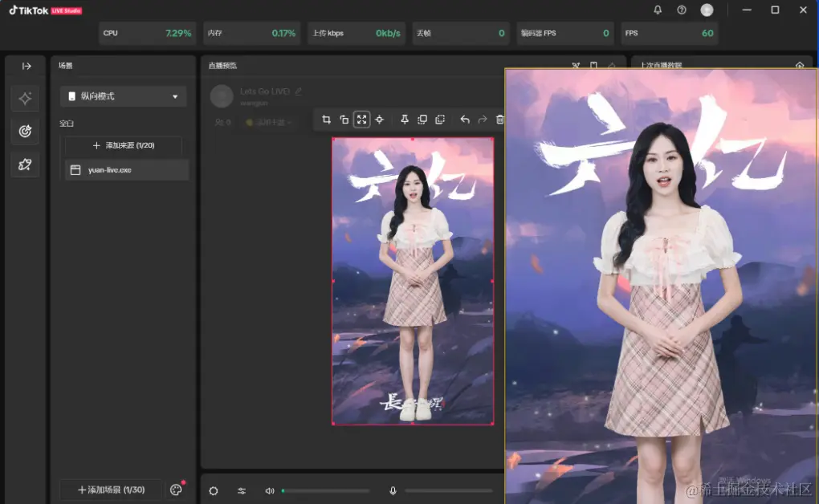Click the pin-to-top icon in the toolbar
Viewport: 819px width, 504px height.
404,120
